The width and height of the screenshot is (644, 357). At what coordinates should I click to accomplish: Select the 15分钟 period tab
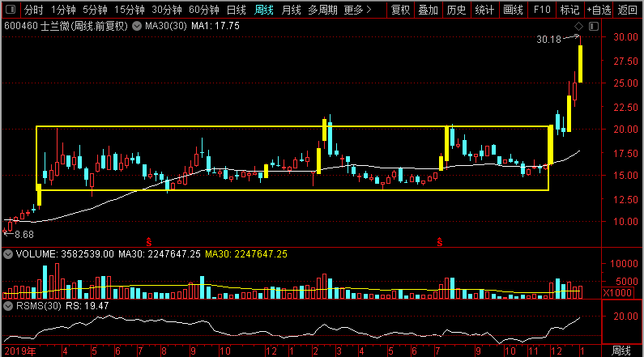click(x=130, y=10)
